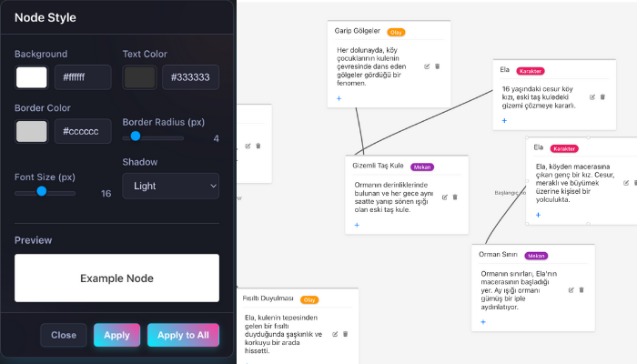Image resolution: width=637 pixels, height=364 pixels.
Task: Delete the Fısıltı Duyulması node
Action: pos(345,334)
